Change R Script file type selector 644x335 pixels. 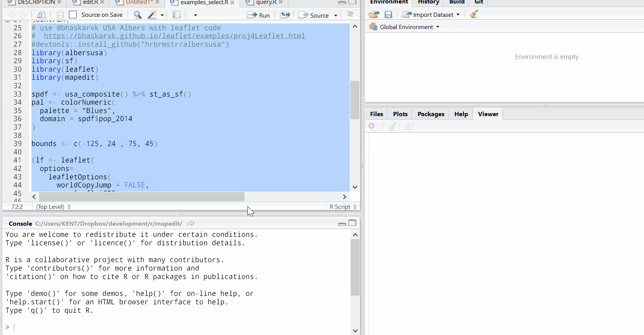(x=343, y=207)
